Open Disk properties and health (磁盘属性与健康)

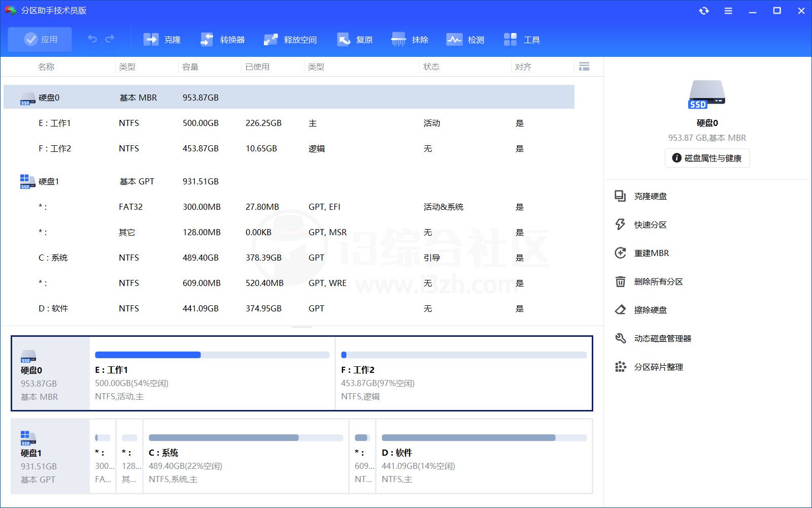point(707,158)
